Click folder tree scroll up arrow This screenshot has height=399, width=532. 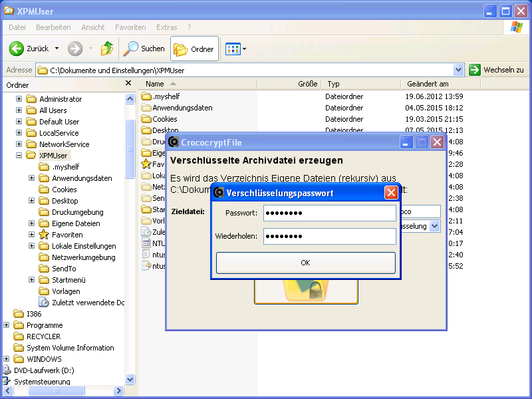[x=130, y=98]
